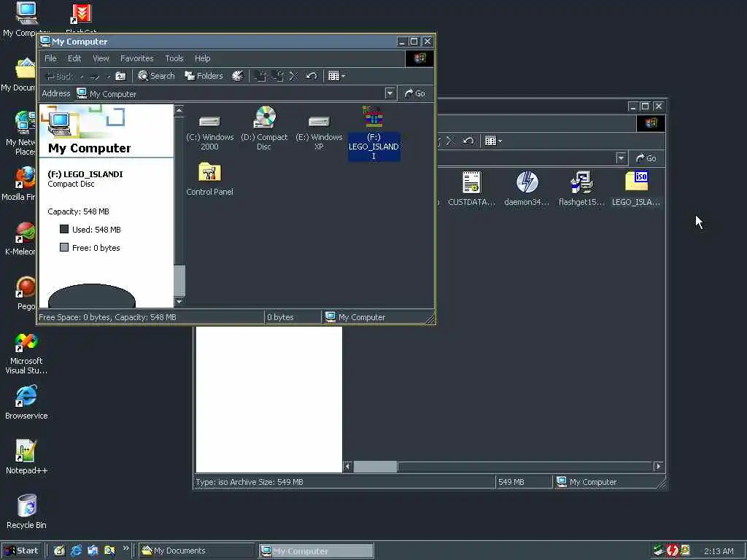Click the Copy To toolbar icon in My Computer
Viewport: 747px width, 560px height.
(x=278, y=76)
